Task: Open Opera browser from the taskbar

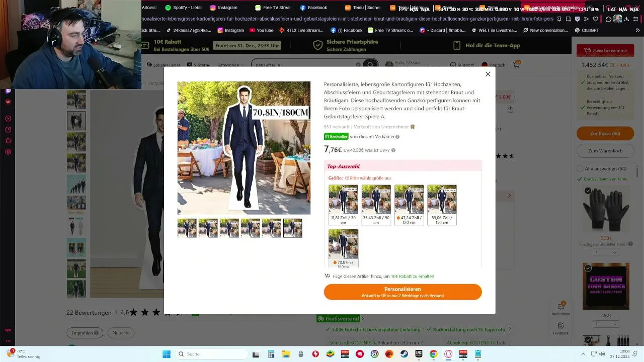Action: [448, 354]
